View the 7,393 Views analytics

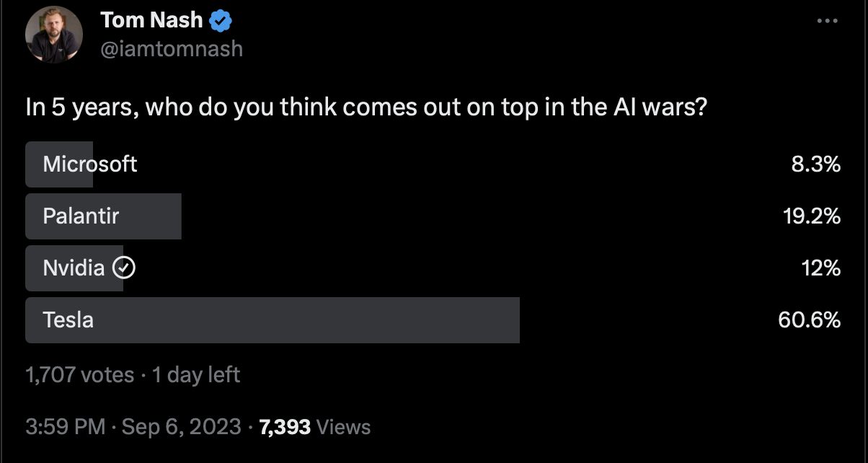(314, 427)
